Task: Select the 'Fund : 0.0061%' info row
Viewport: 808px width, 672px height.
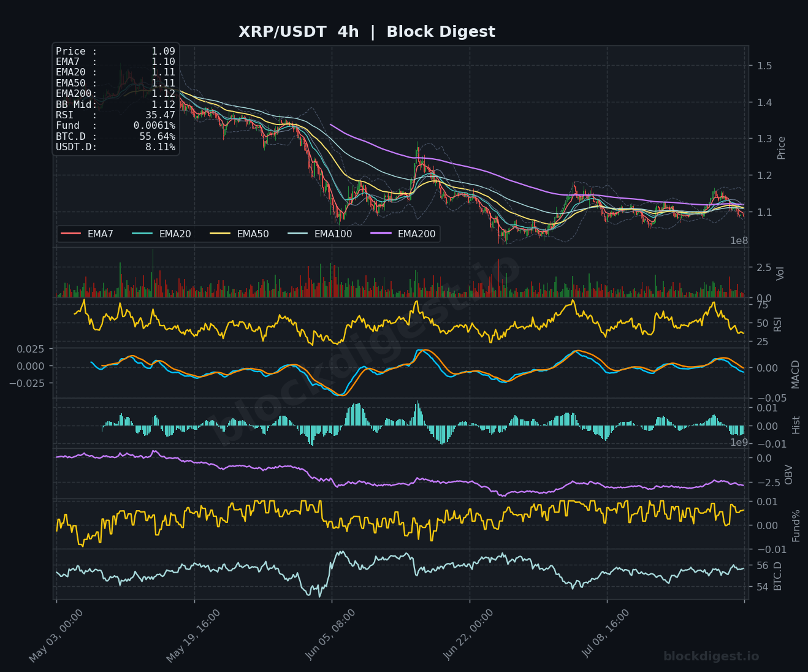Action: coord(115,126)
